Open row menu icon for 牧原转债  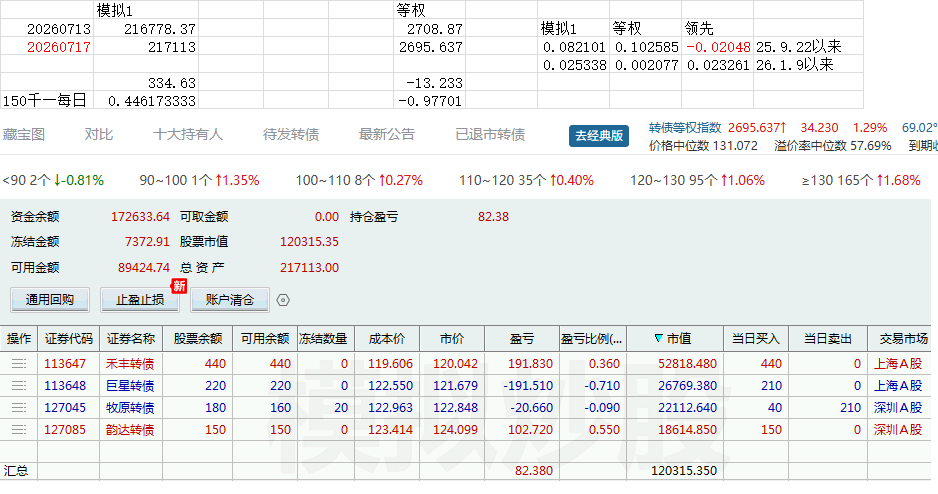point(19,408)
